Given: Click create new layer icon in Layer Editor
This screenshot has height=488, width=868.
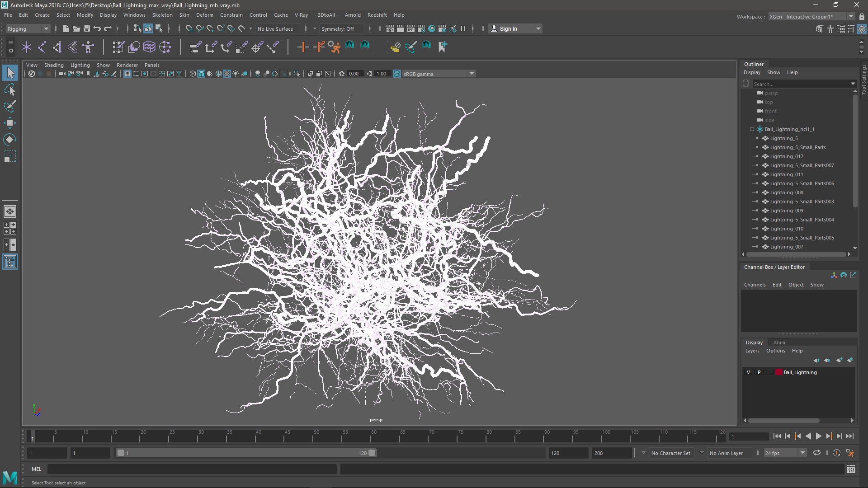Looking at the screenshot, I should click(840, 360).
